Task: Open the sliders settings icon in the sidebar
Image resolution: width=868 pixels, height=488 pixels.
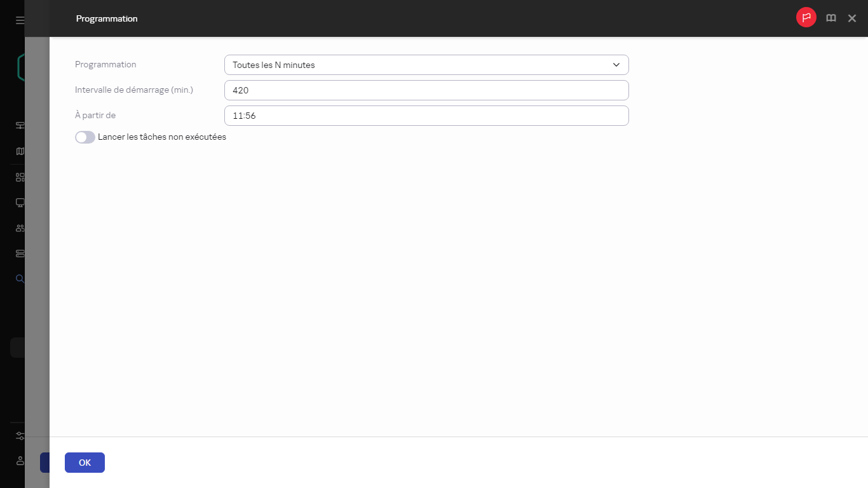Action: click(20, 436)
